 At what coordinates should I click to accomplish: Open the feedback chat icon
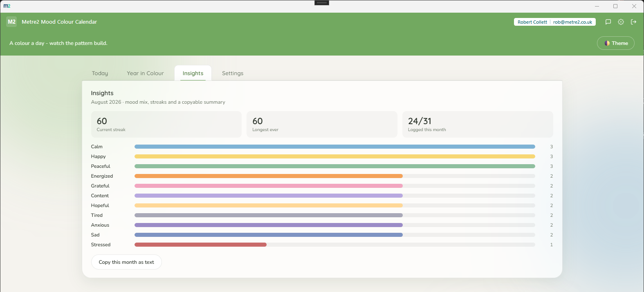(608, 22)
